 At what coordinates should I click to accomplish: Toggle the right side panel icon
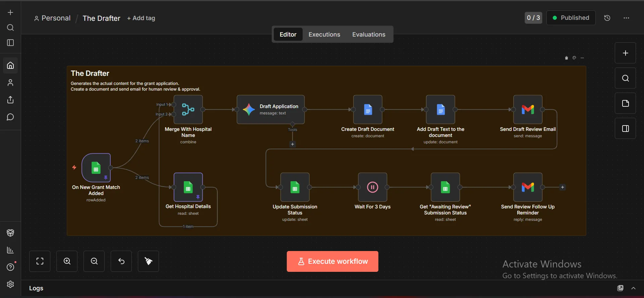[x=625, y=129]
